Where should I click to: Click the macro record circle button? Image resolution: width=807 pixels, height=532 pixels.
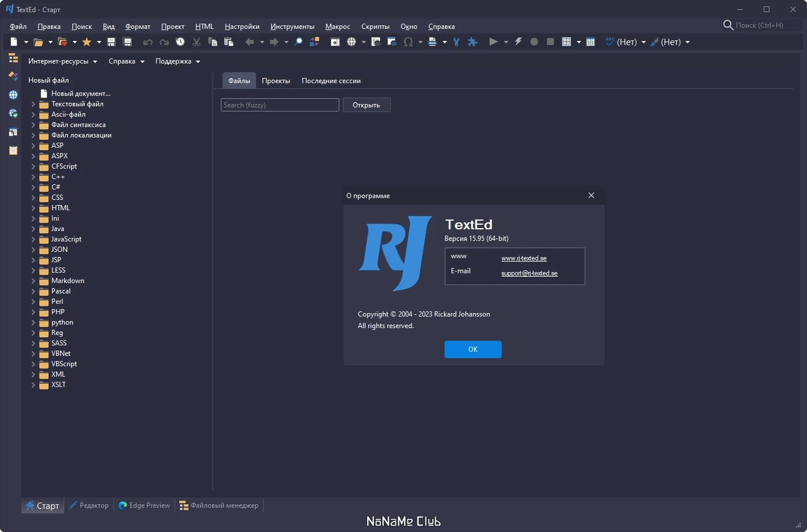point(534,42)
